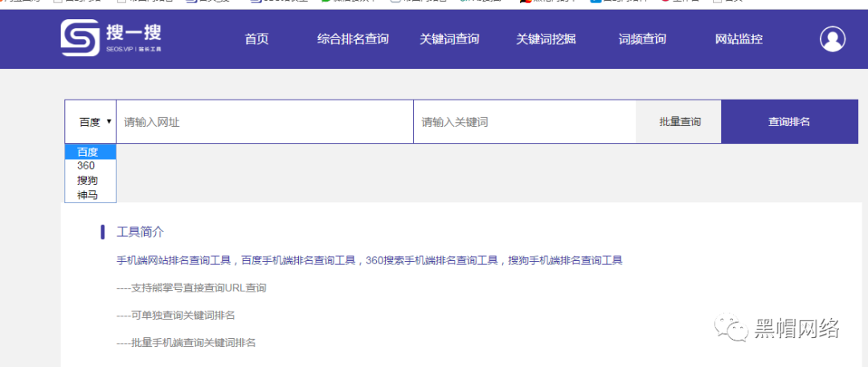Screen dimensions: 868x367
Task: Select 神马 from the dropdown list
Action: tap(90, 195)
